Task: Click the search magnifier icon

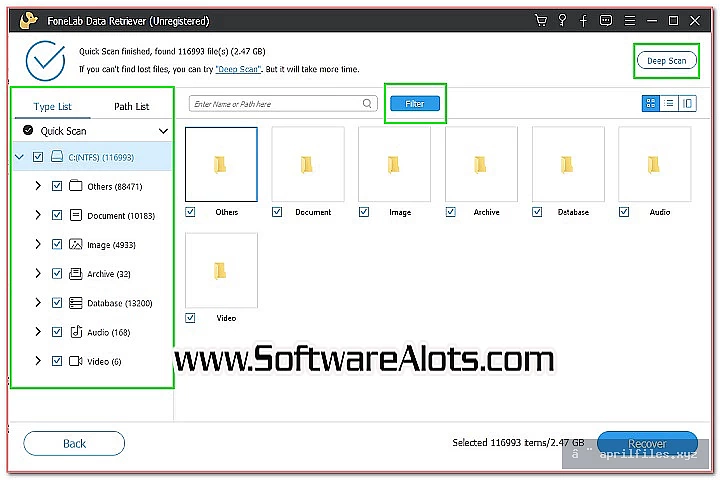Action: [367, 103]
